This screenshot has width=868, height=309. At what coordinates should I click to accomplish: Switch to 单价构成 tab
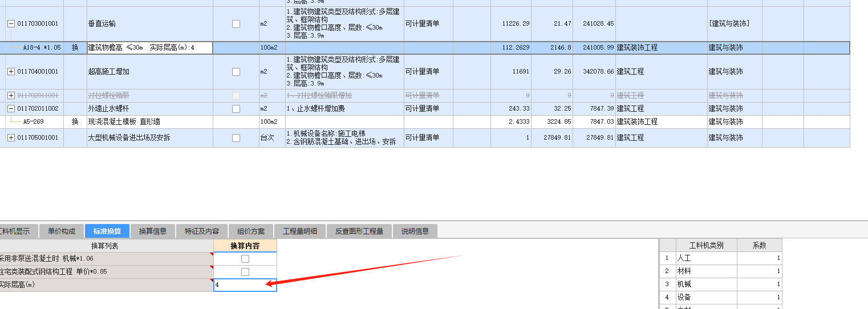(x=61, y=231)
